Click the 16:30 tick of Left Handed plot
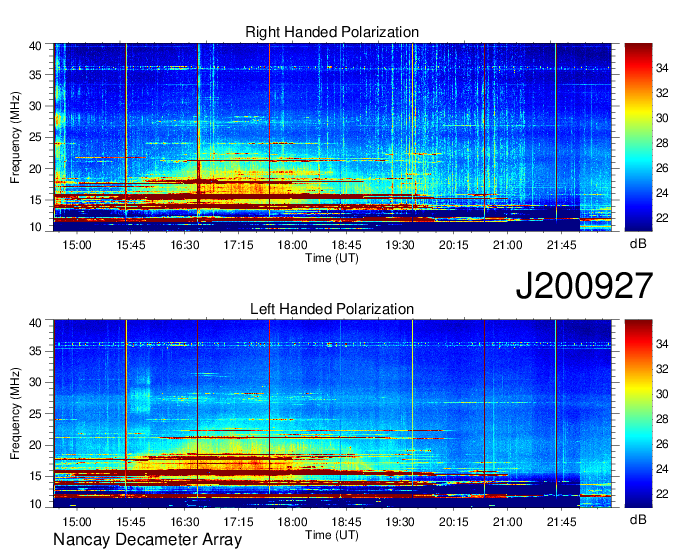Image resolution: width=680 pixels, height=552 pixels. tap(184, 522)
